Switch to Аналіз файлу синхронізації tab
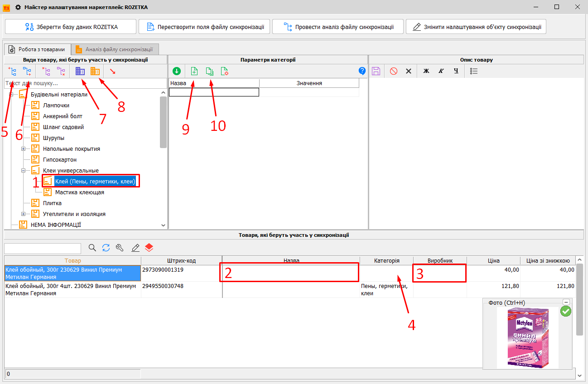Viewport: 588px width, 384px height. 115,49
